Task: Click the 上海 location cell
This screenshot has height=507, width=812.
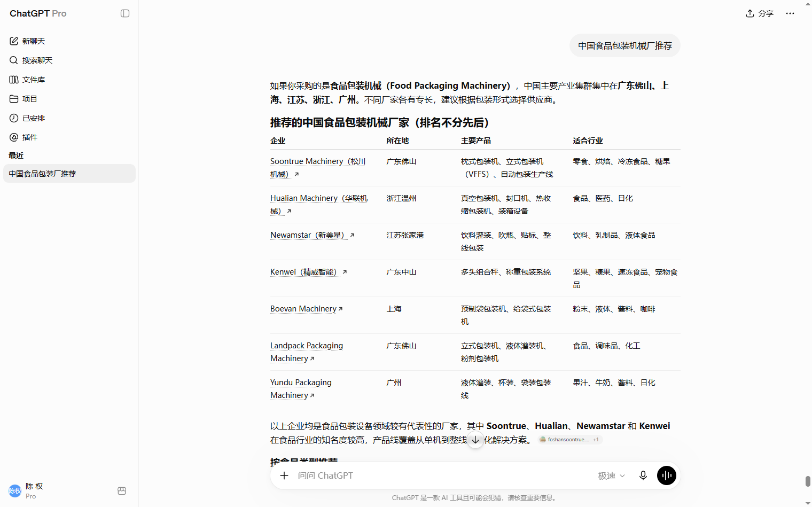Action: point(394,309)
